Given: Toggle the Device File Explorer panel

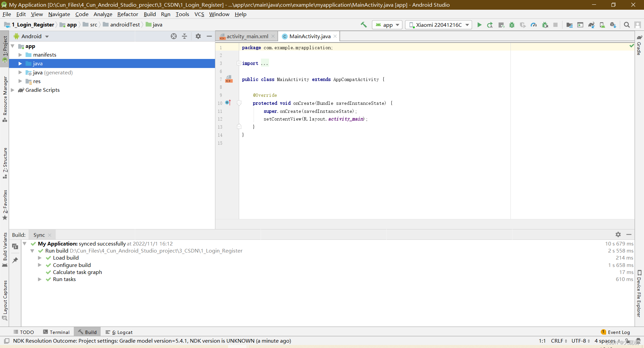Looking at the screenshot, I should click(x=639, y=294).
